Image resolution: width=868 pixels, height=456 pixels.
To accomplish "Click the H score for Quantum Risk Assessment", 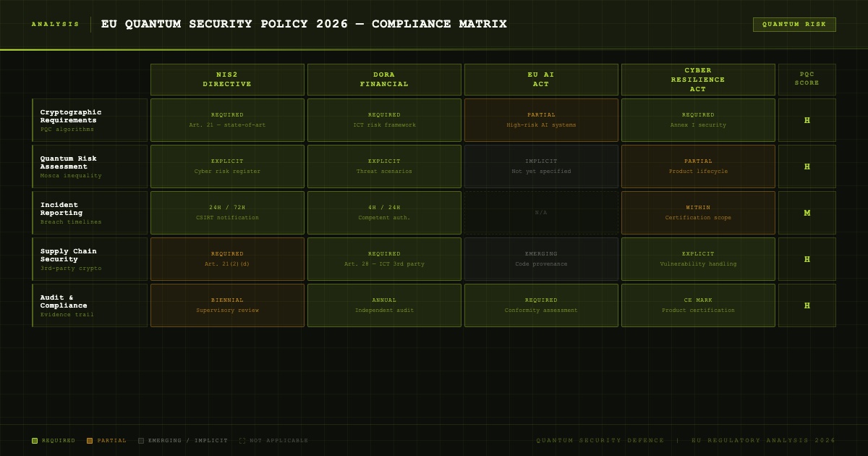I will tap(807, 166).
